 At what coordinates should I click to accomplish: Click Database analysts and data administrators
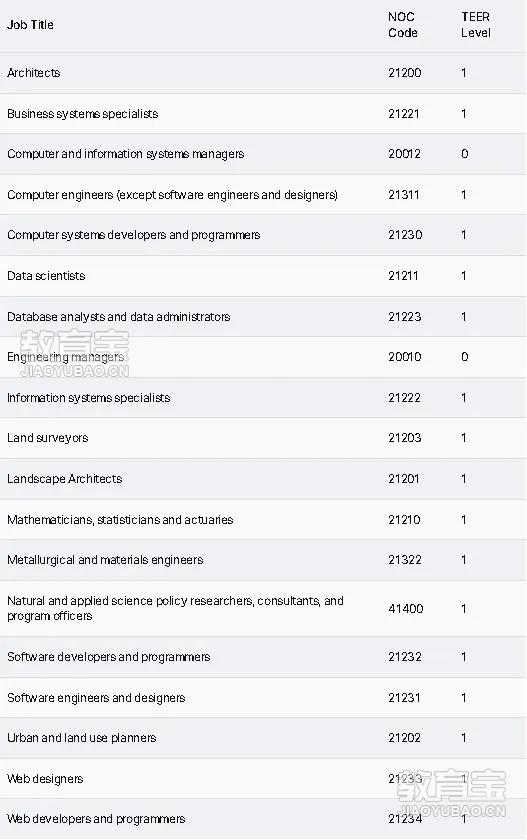coord(118,317)
